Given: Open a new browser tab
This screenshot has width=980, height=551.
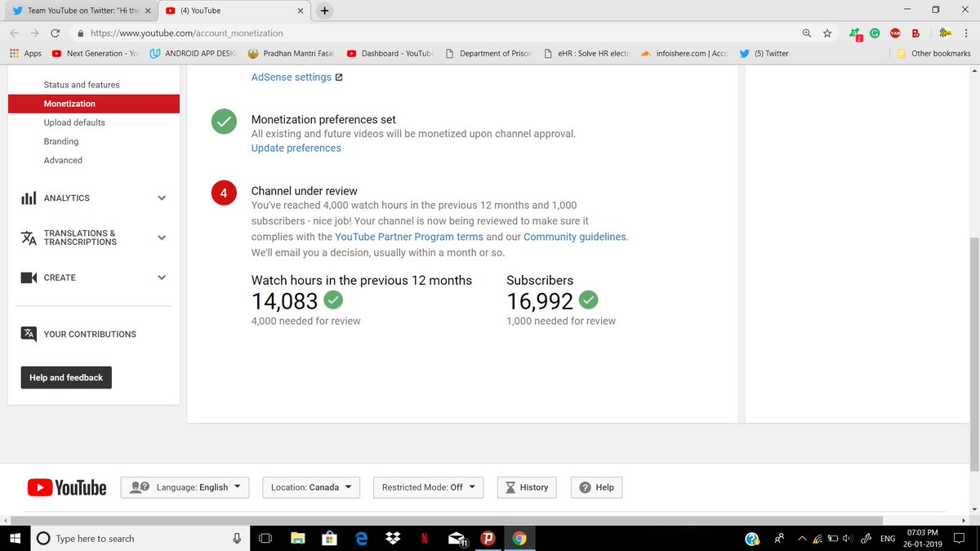Looking at the screenshot, I should click(325, 11).
